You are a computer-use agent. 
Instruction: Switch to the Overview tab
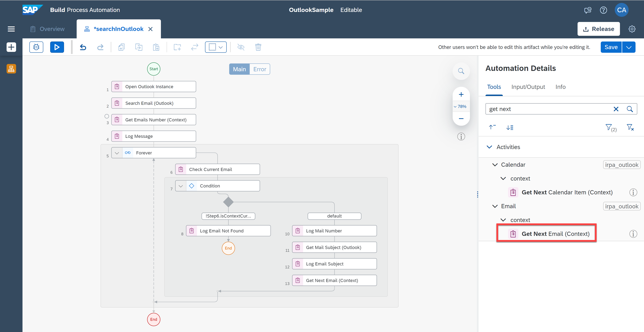point(47,29)
